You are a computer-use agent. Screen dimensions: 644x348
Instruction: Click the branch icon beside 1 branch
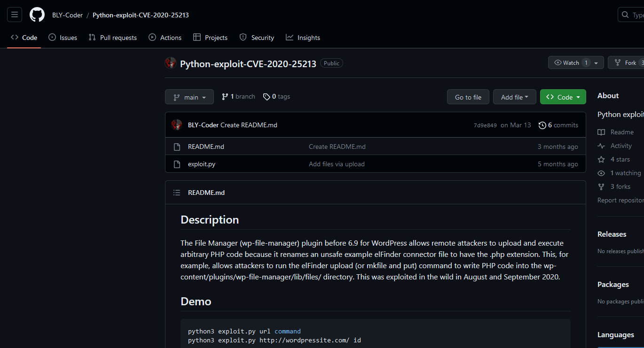tap(225, 97)
